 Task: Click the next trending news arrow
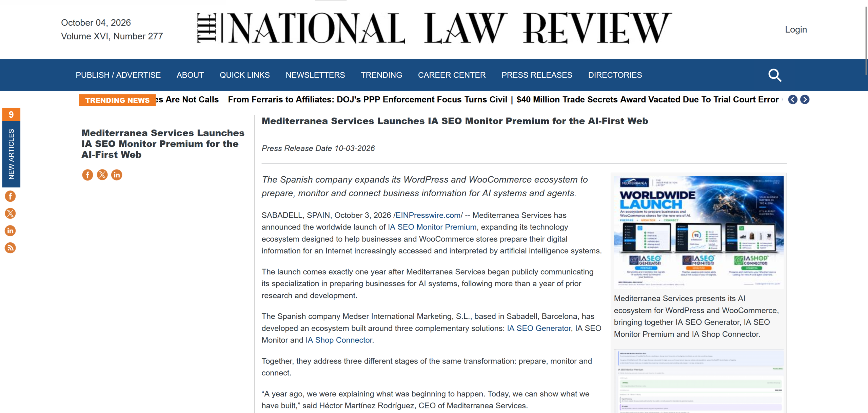(x=805, y=99)
